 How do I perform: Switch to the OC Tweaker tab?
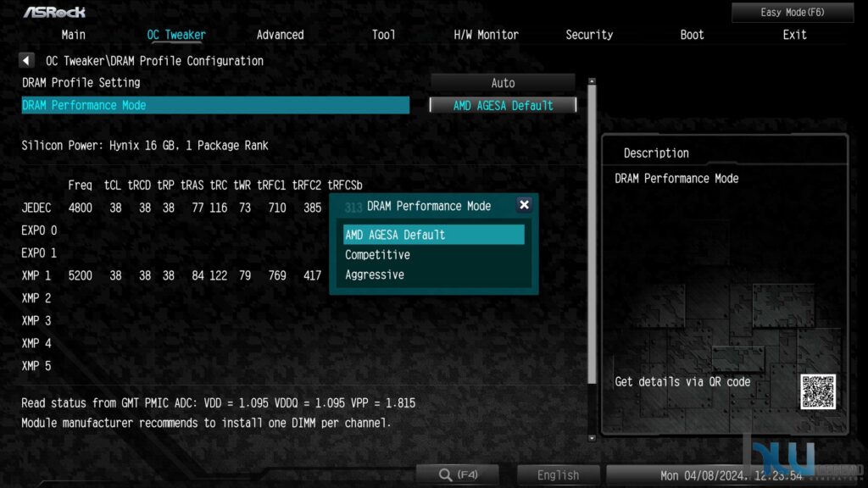pyautogui.click(x=176, y=35)
